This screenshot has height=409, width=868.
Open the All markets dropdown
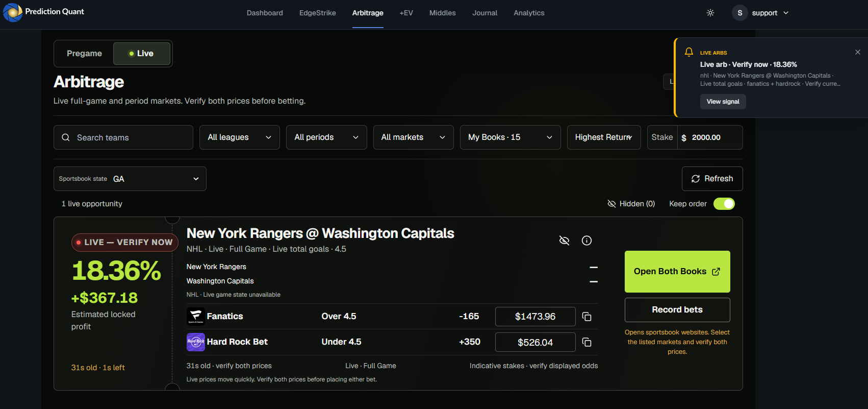click(x=414, y=137)
